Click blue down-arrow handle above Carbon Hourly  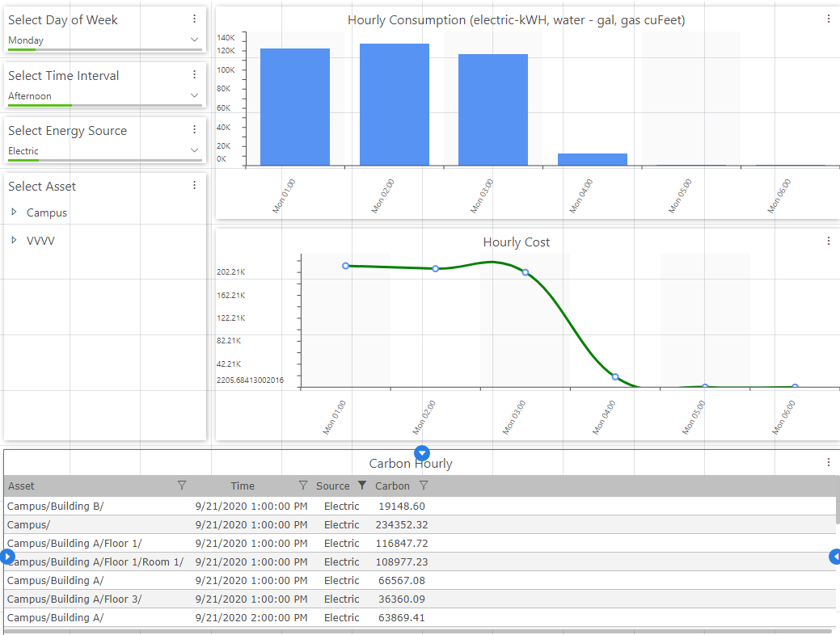[422, 453]
